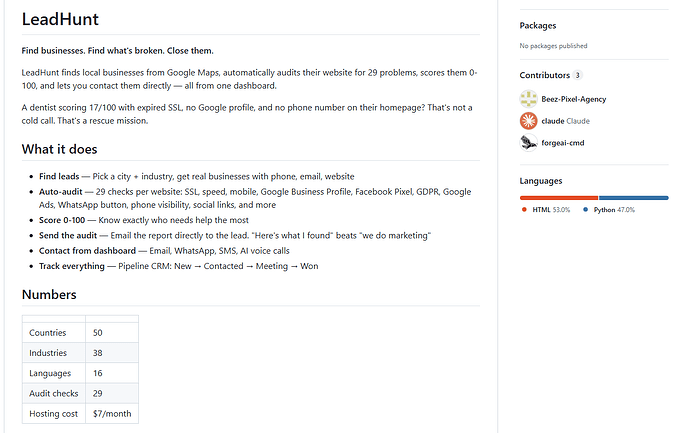Click the forgeai-cmd contributor avatar
The image size is (690, 433).
pyautogui.click(x=528, y=142)
